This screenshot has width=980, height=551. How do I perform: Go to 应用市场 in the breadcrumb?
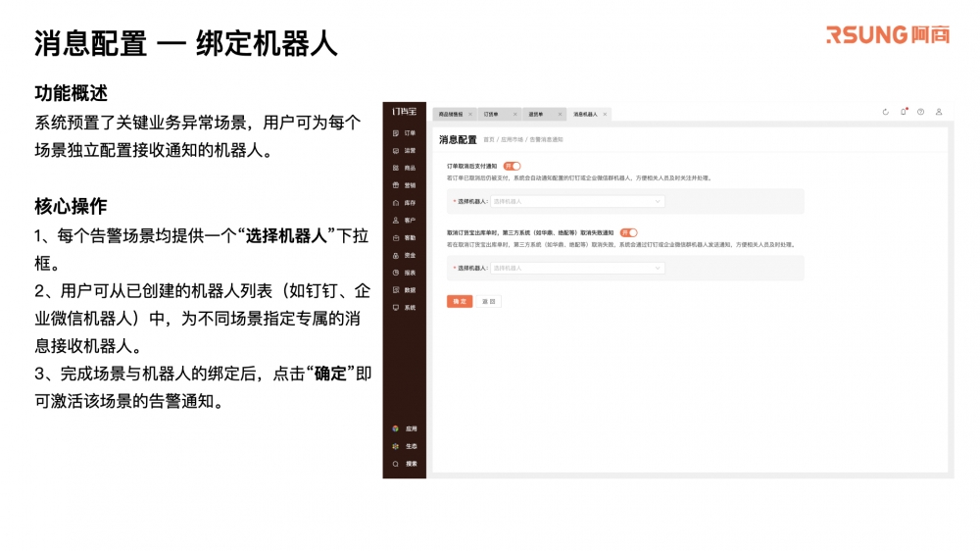tap(512, 140)
